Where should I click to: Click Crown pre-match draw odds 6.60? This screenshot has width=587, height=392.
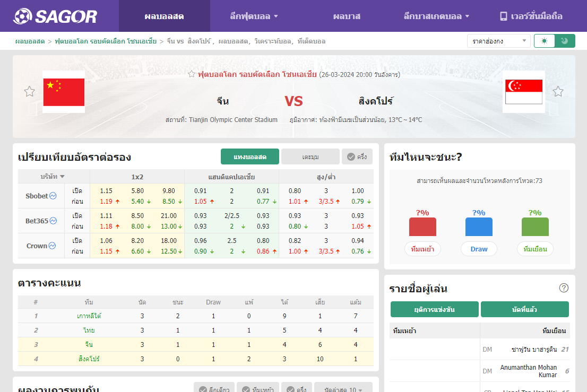pos(137,251)
